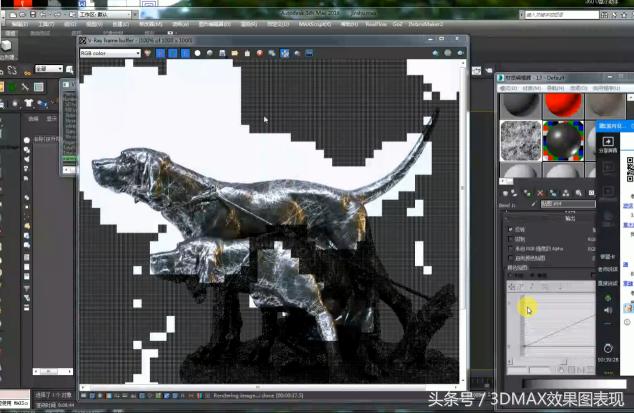Select checkered-background dark sphere sample slot
This screenshot has height=413, width=634.
pyautogui.click(x=563, y=140)
